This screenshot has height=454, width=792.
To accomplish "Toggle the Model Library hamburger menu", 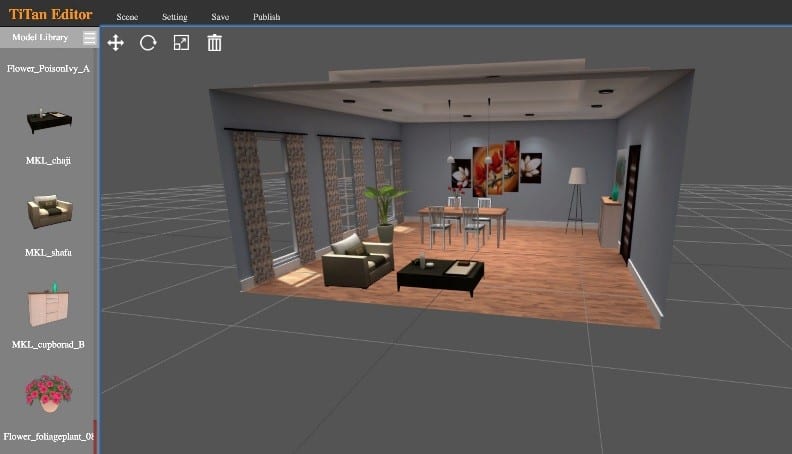I will tap(89, 38).
